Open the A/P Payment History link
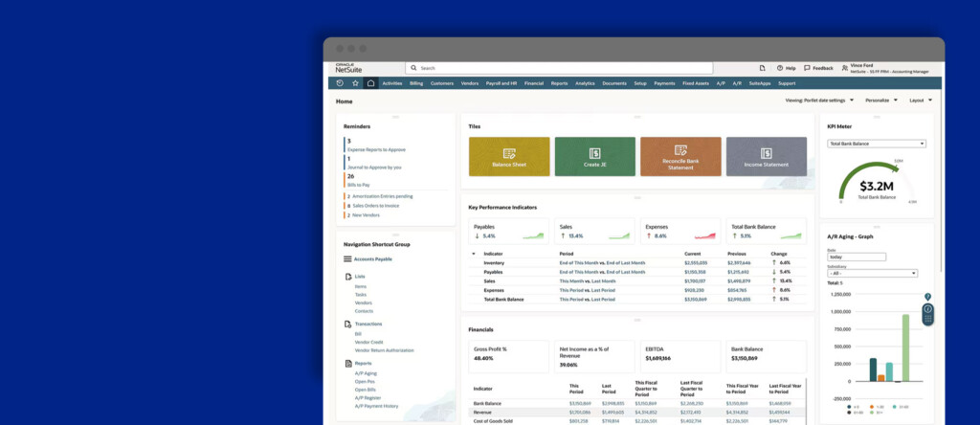Screen dimensions: 980x425 (x=376, y=406)
